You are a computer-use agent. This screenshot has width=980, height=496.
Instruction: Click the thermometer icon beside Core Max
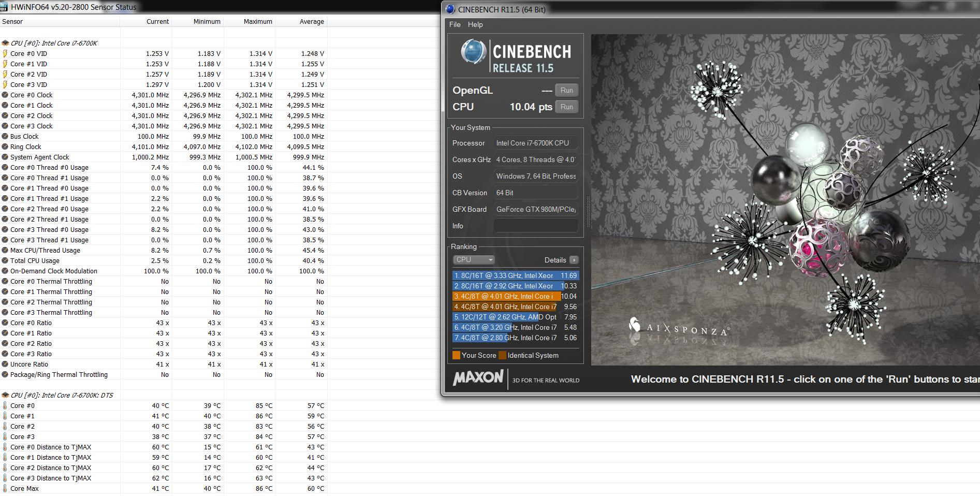point(5,489)
